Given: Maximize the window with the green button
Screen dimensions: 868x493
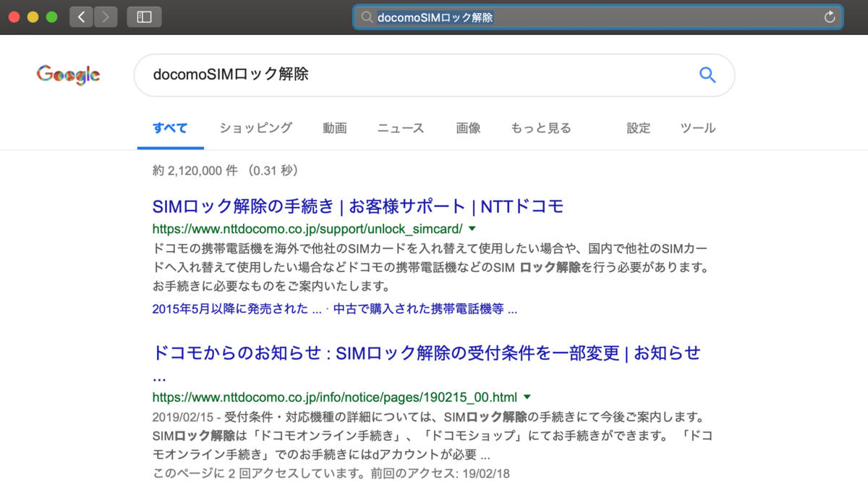Looking at the screenshot, I should (x=51, y=17).
